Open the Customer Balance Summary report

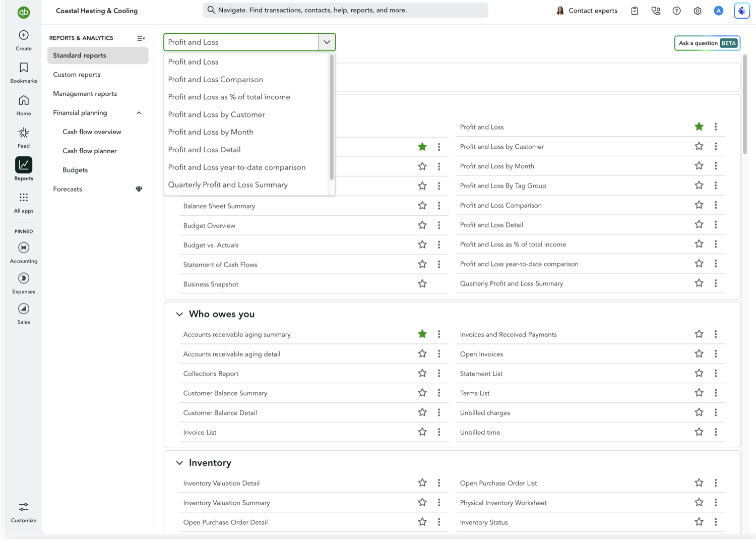point(225,393)
